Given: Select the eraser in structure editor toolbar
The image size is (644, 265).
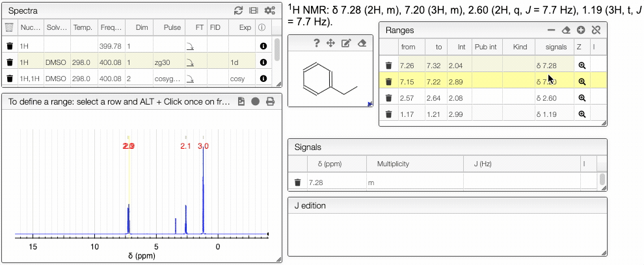Looking at the screenshot, I should pyautogui.click(x=362, y=43).
